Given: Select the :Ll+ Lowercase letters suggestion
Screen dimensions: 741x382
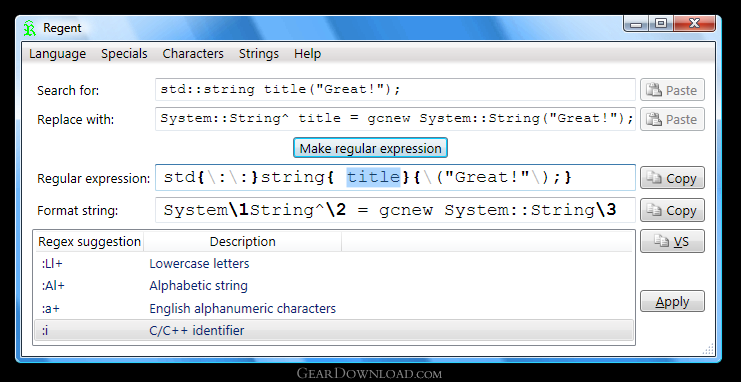Looking at the screenshot, I should coord(334,263).
